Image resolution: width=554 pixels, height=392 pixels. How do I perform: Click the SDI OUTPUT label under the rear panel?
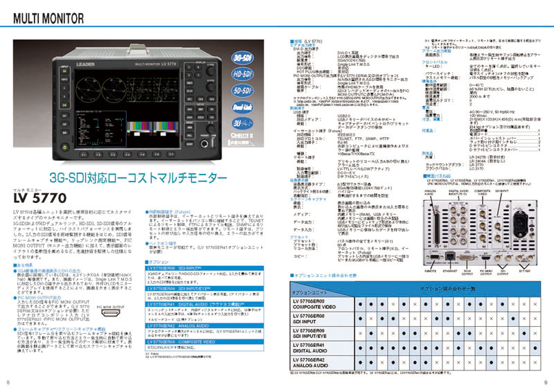pyautogui.click(x=503, y=272)
